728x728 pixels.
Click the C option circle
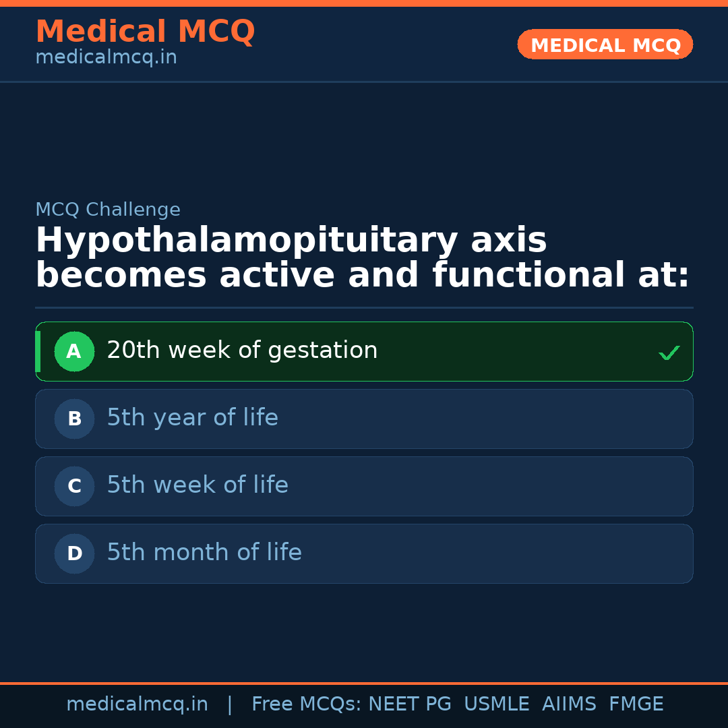pos(74,486)
